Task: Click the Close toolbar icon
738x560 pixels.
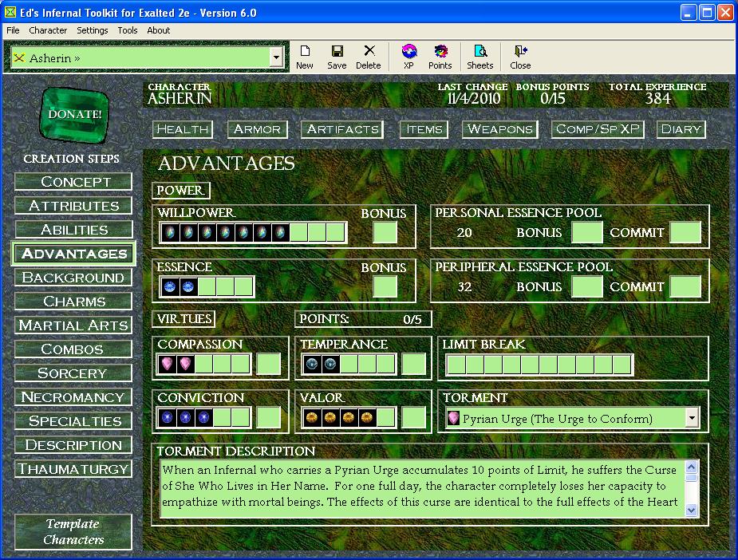Action: pyautogui.click(x=520, y=57)
